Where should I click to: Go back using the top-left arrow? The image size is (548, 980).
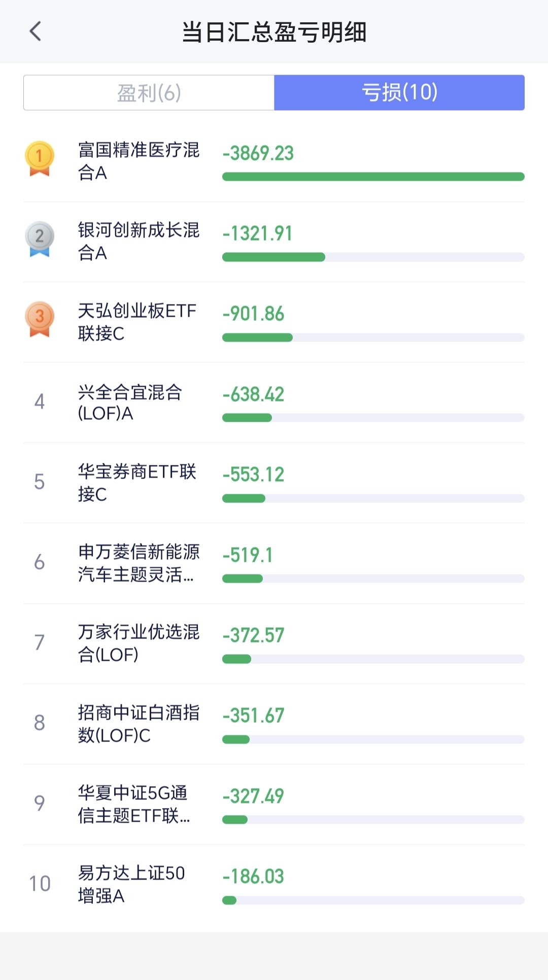point(35,31)
